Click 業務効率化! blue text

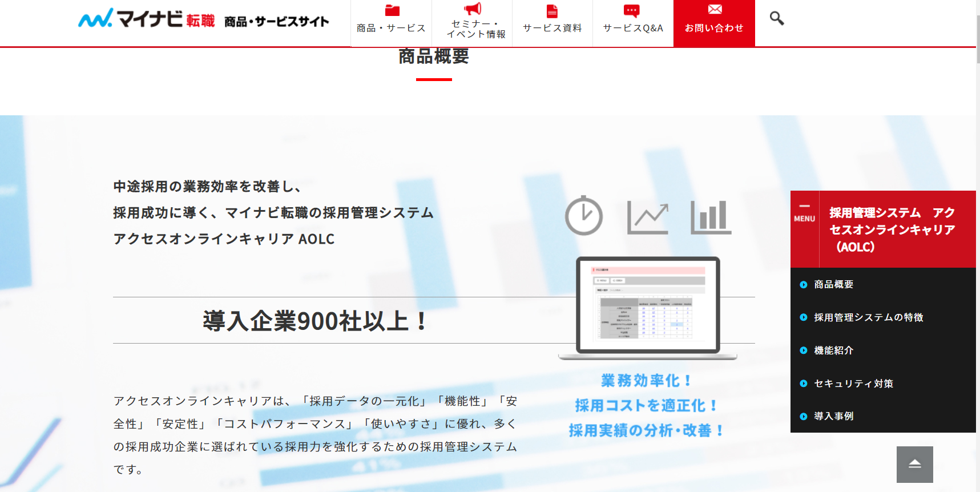(646, 380)
